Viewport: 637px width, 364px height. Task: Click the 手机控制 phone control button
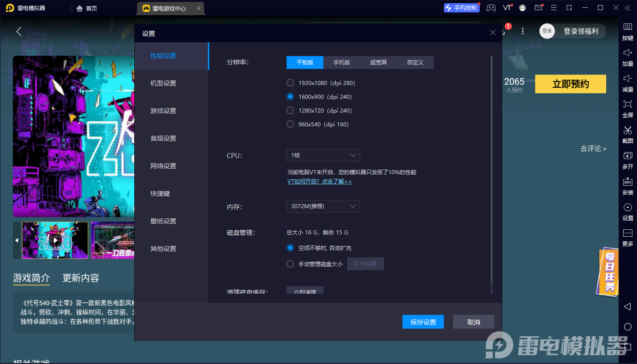click(462, 8)
